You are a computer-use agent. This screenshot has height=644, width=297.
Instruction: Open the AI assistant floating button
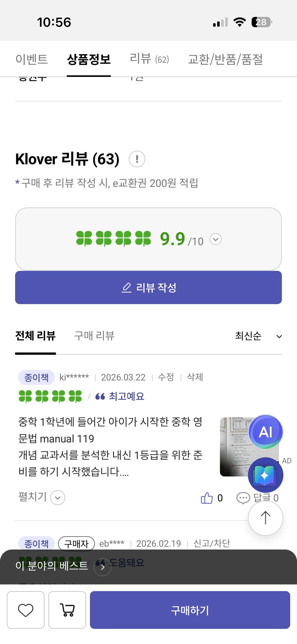[266, 432]
